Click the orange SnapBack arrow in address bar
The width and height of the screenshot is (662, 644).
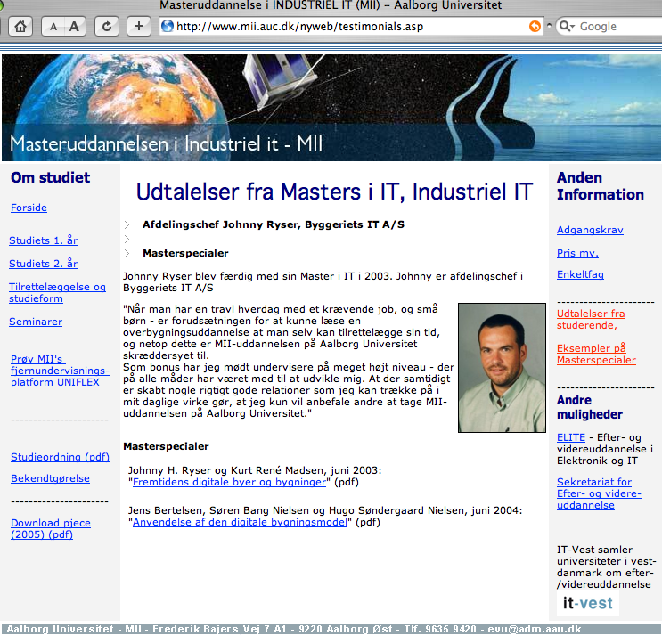click(x=535, y=26)
